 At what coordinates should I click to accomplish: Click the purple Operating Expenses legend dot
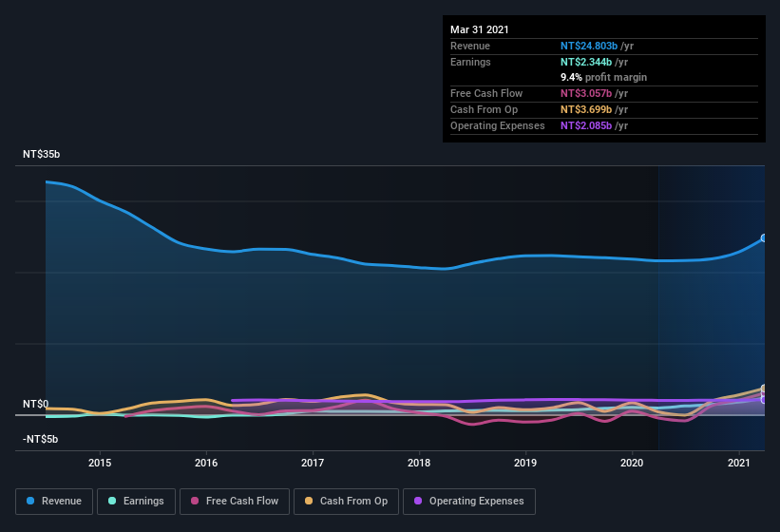coord(418,502)
